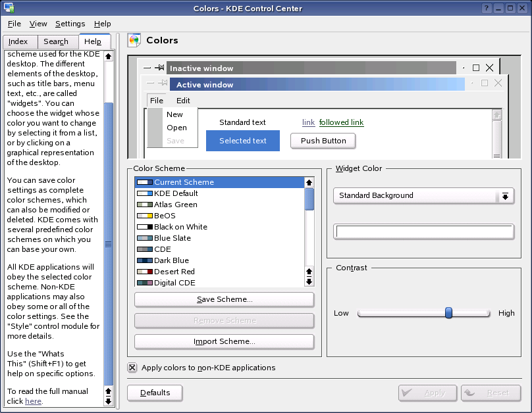Image resolution: width=532 pixels, height=413 pixels.
Task: Click the Colors module icon beside the heading
Action: coord(134,40)
